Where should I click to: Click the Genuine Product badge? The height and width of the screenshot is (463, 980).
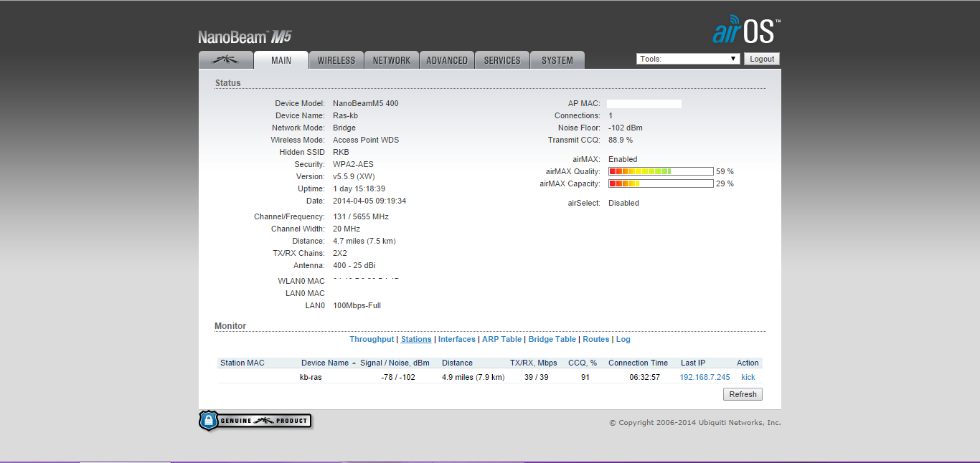(x=255, y=421)
